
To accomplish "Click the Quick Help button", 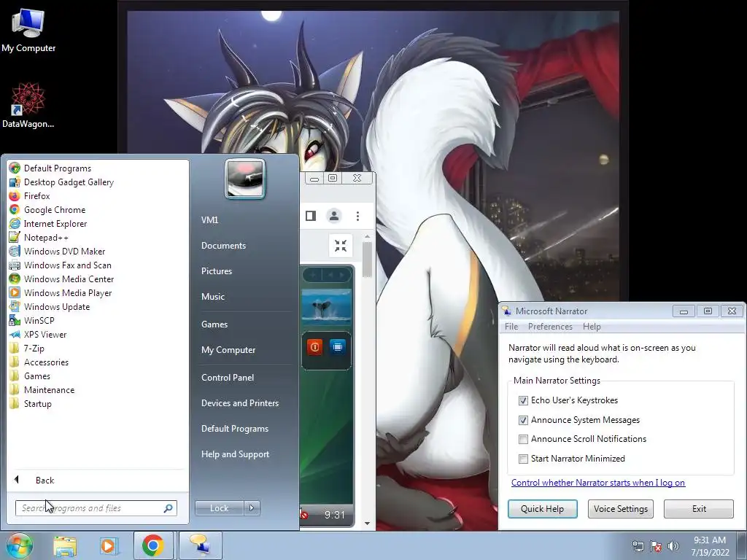I will tap(543, 508).
